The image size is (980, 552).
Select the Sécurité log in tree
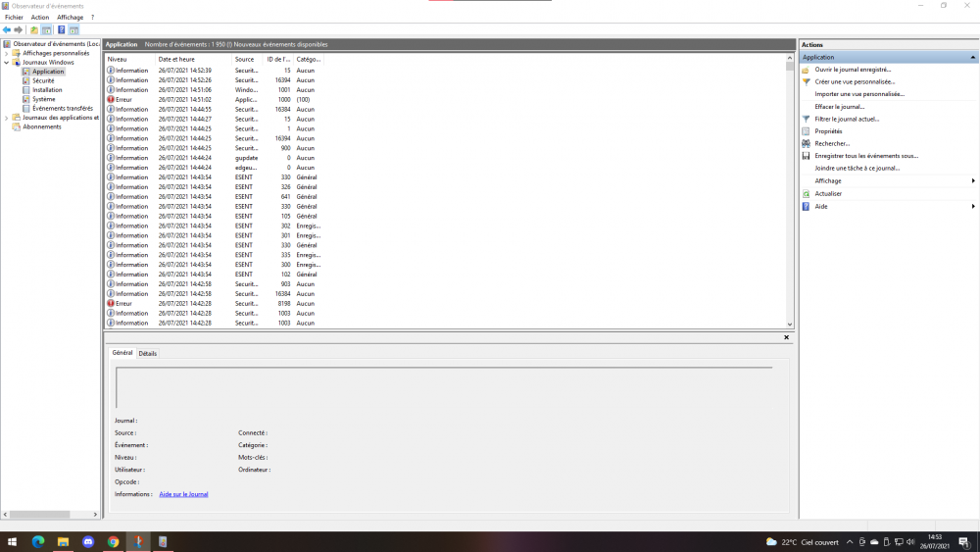click(x=43, y=80)
